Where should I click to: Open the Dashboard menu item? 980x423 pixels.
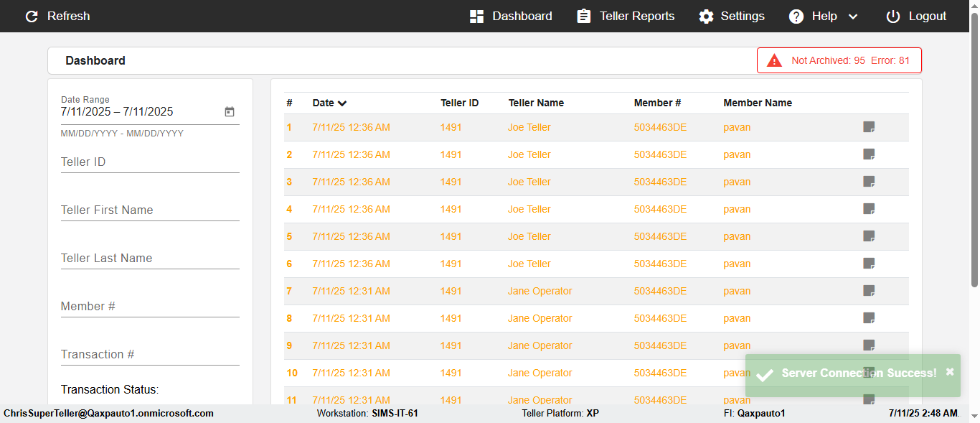pyautogui.click(x=511, y=17)
